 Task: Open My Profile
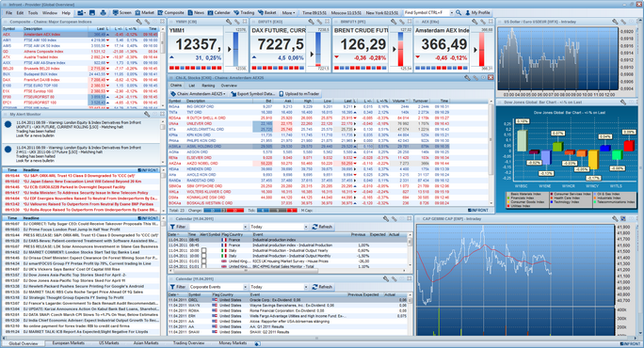(x=477, y=13)
